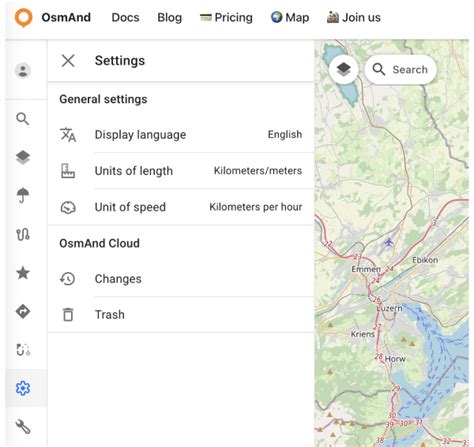
Task: Click the Changes history icon
Action: [x=68, y=279]
